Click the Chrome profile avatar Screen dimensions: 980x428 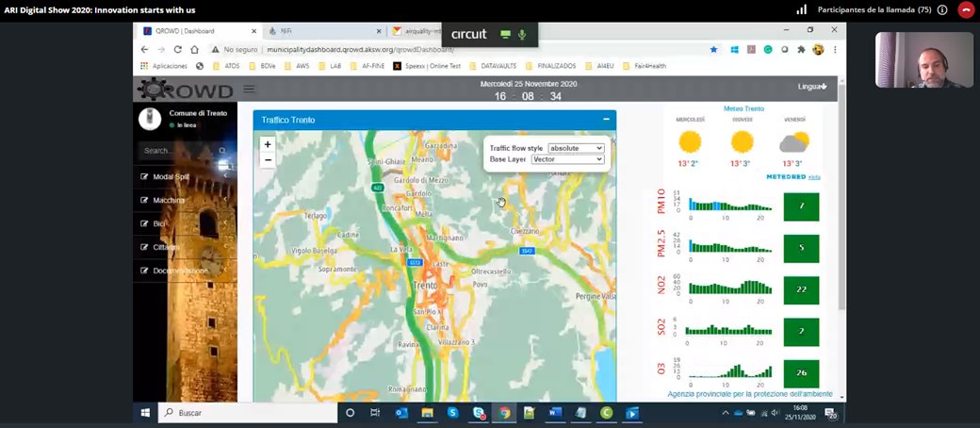(818, 49)
